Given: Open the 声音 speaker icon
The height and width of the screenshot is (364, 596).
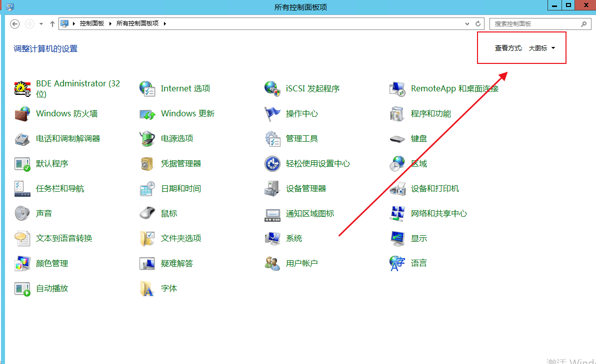Looking at the screenshot, I should 22,213.
